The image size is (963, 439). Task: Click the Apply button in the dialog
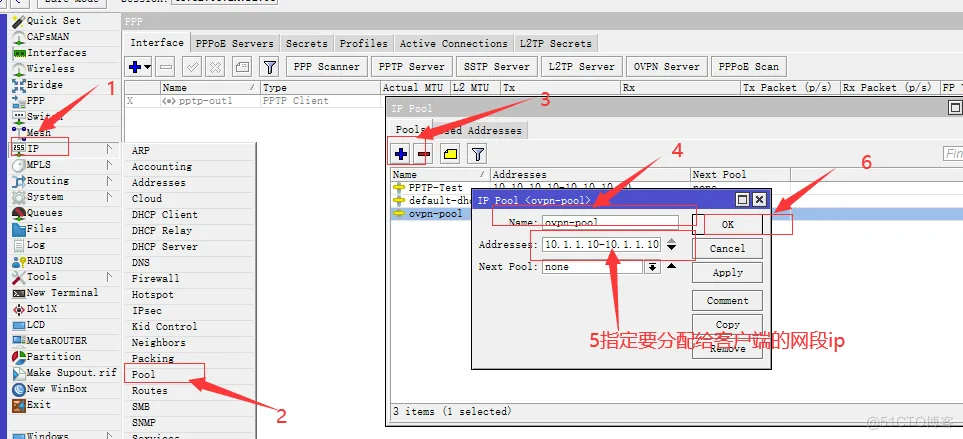coord(727,272)
